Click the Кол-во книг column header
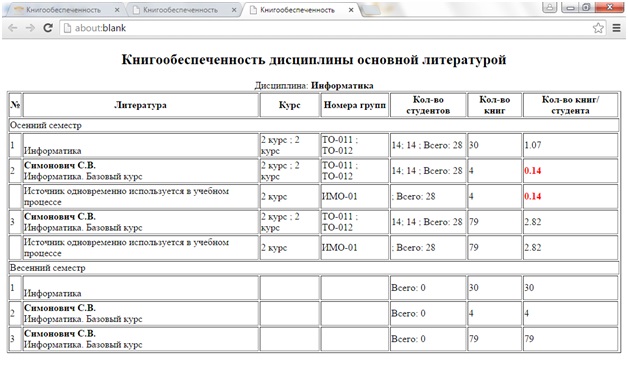Image resolution: width=628 pixels, height=366 pixels. click(x=495, y=105)
